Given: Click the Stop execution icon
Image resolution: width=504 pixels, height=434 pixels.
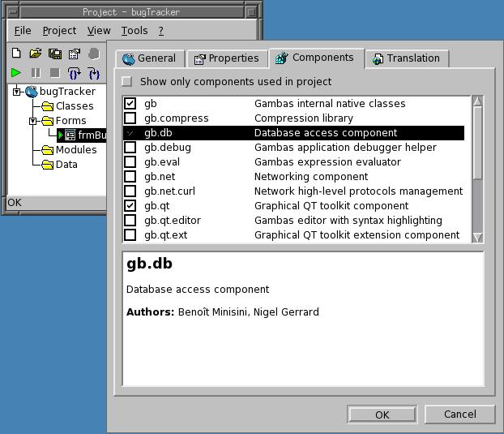Looking at the screenshot, I should (x=55, y=73).
